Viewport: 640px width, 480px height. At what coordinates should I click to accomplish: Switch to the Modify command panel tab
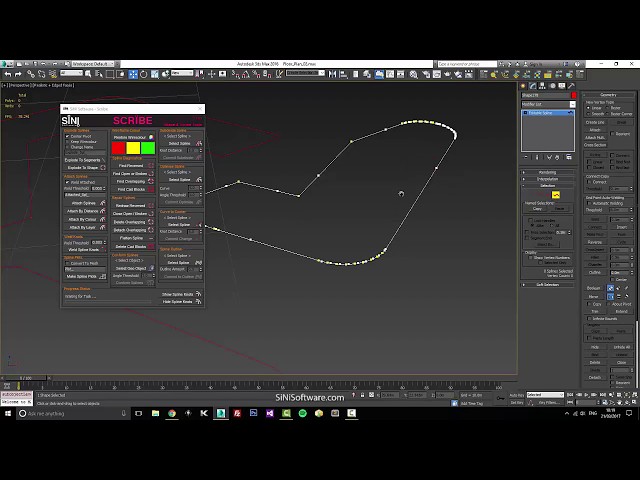[533, 86]
